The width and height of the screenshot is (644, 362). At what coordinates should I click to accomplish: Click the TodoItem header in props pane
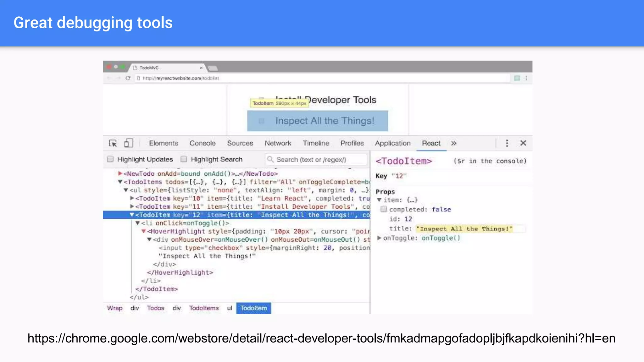pos(404,161)
